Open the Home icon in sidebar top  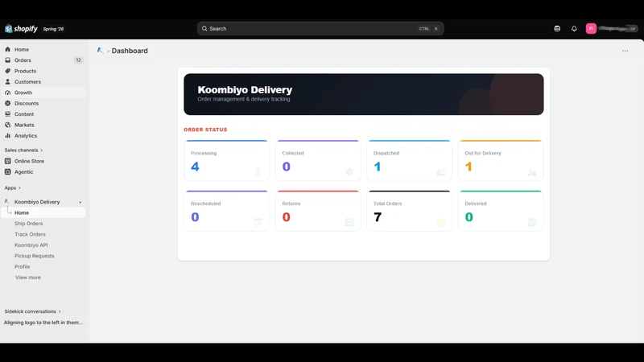[x=7, y=49]
